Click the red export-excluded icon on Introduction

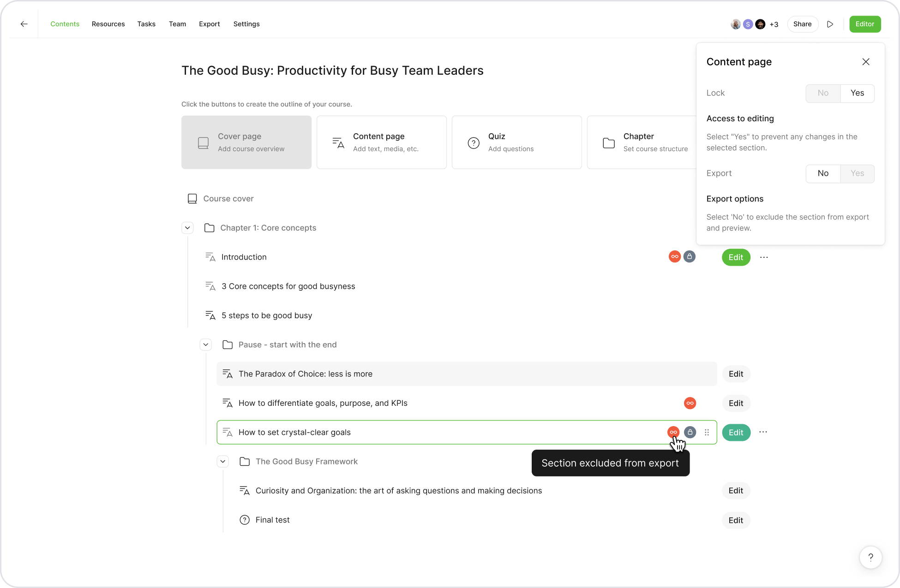(674, 256)
